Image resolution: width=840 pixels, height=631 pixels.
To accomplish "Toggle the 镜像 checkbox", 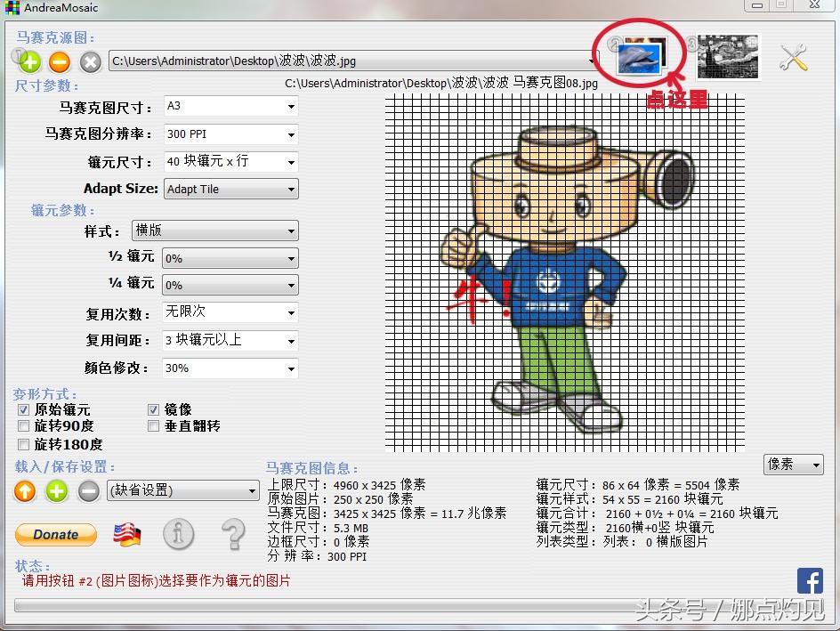I will tap(153, 409).
